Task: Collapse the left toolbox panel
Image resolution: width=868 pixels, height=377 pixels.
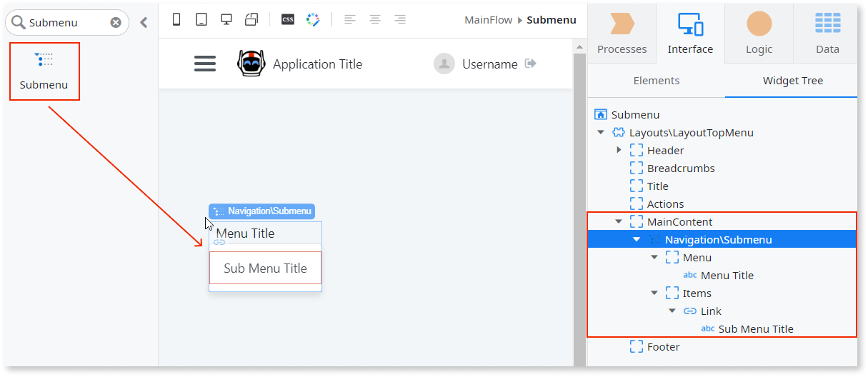Action: point(144,23)
